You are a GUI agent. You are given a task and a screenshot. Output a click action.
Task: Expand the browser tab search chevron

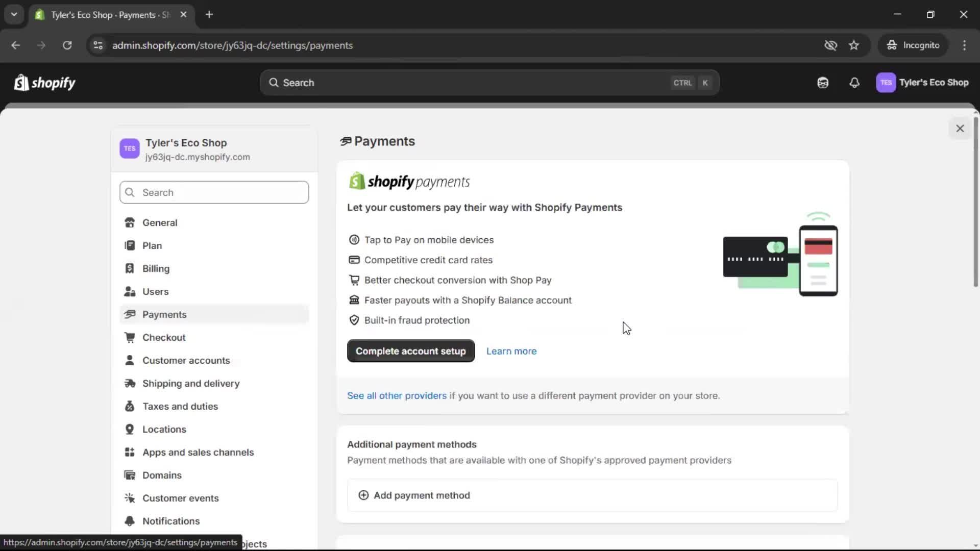click(14, 14)
